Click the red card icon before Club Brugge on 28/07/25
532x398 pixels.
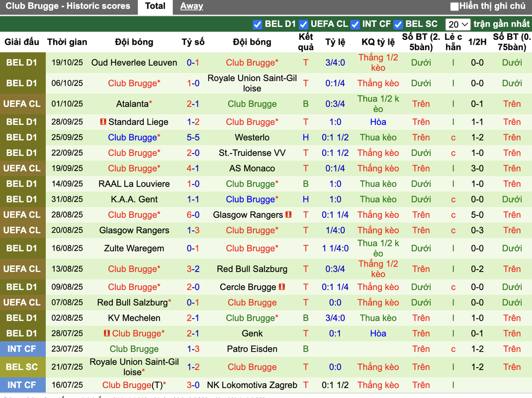pos(107,333)
